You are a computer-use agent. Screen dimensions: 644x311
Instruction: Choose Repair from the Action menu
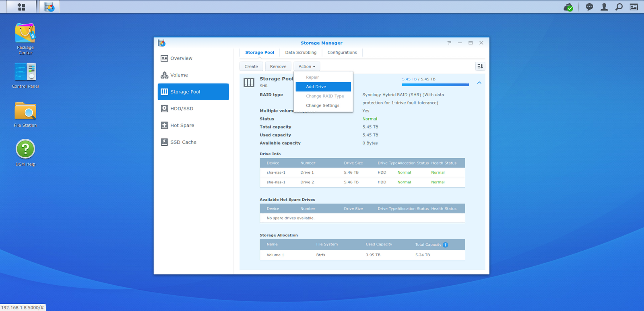coord(323,77)
